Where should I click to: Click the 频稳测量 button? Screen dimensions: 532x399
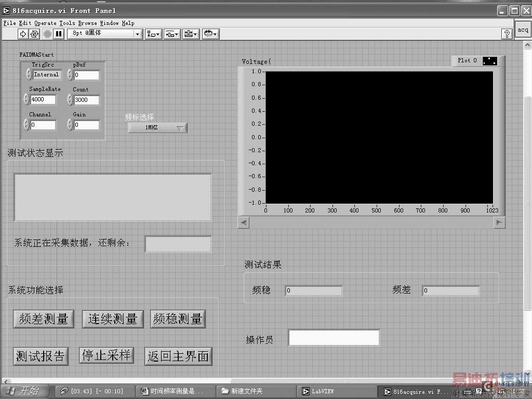click(178, 319)
